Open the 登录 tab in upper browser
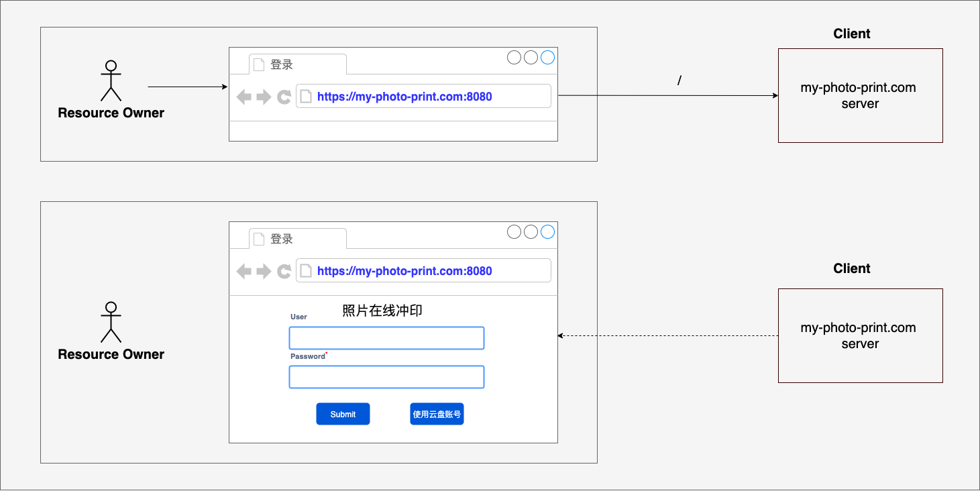 (x=298, y=64)
